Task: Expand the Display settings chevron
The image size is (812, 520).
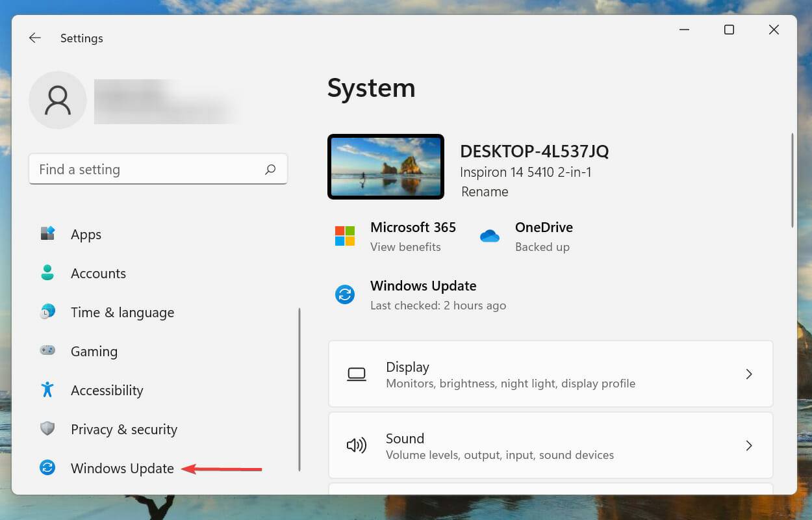Action: (x=749, y=374)
